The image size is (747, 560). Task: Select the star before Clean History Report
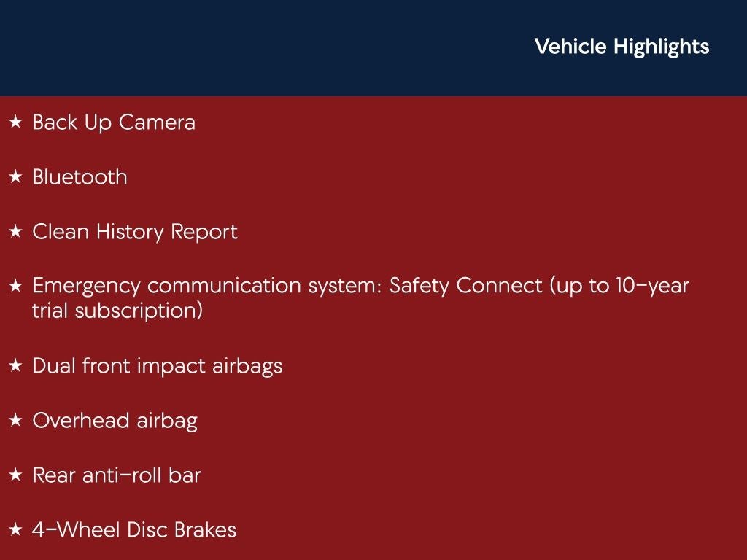point(15,232)
